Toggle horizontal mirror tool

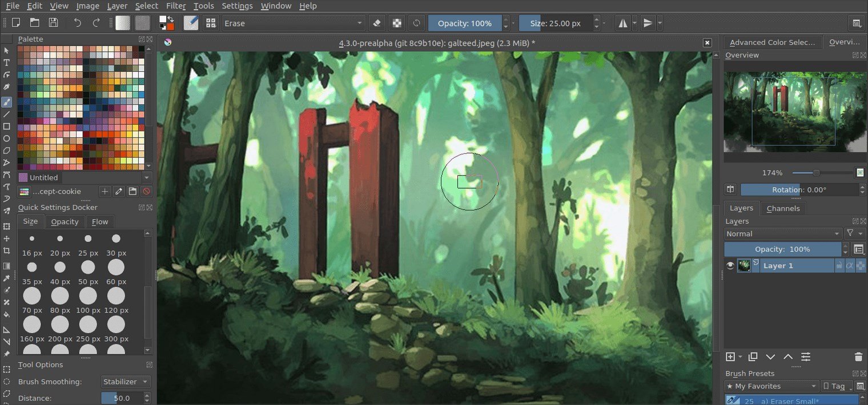coord(623,23)
